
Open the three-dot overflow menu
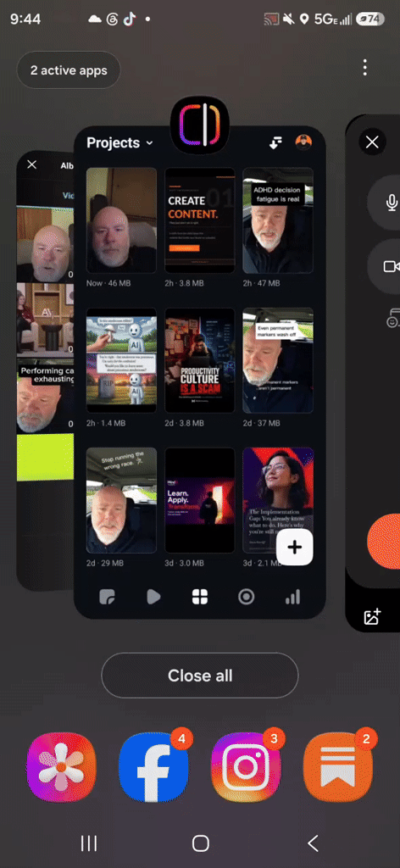click(x=364, y=68)
